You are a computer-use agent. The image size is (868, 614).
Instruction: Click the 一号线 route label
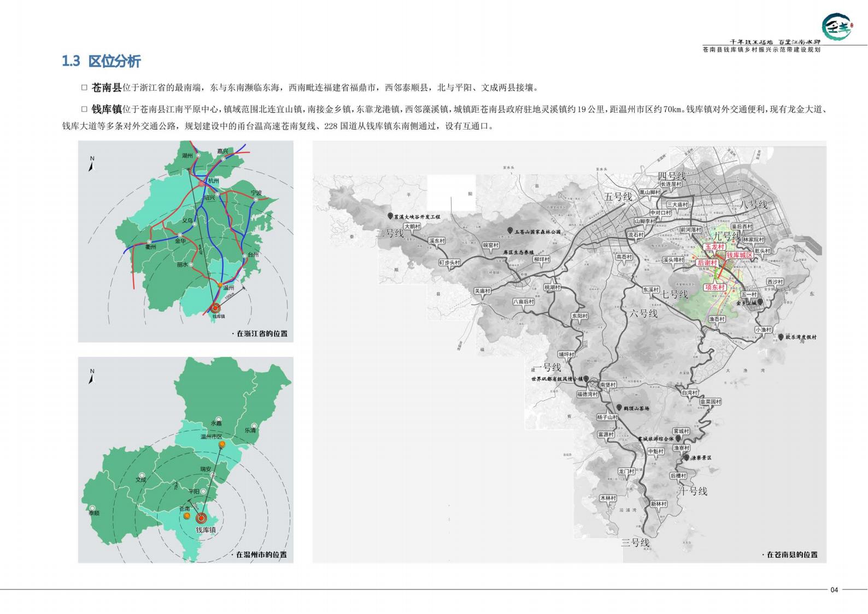pos(547,367)
